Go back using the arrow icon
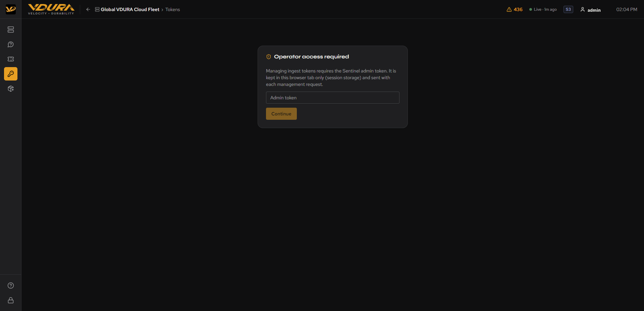This screenshot has width=644, height=311. point(88,9)
